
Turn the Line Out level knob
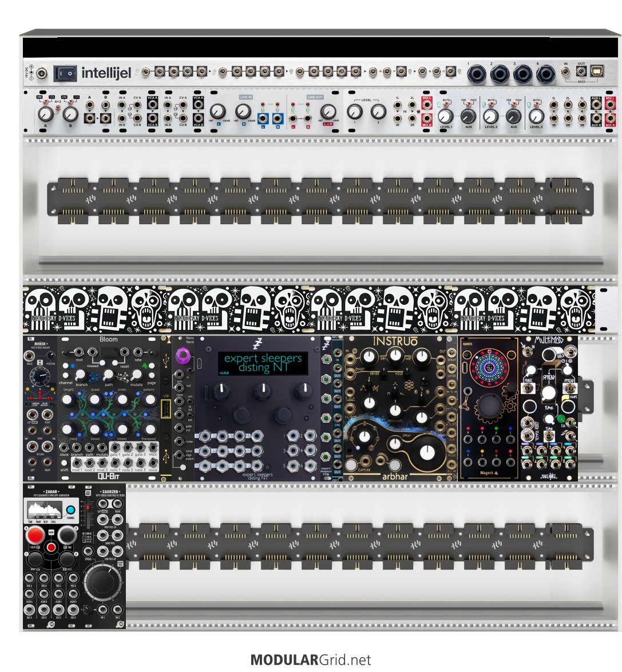328,112
